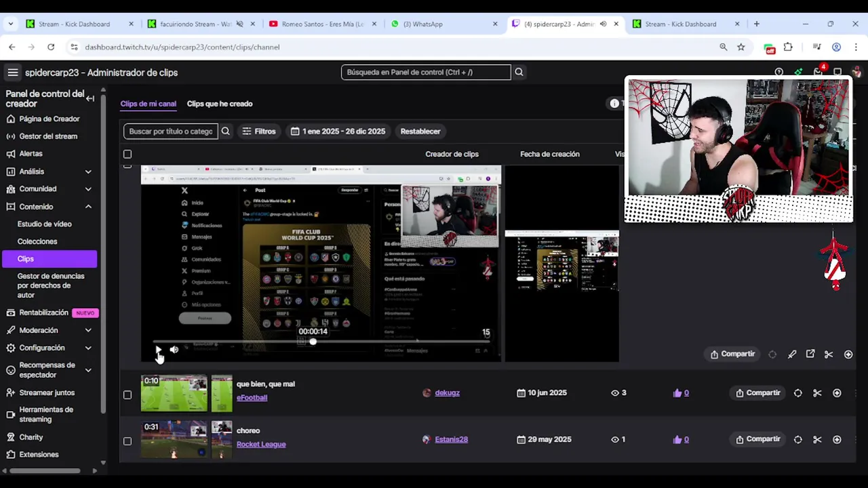Click Restablecer to reset filters
This screenshot has width=868, height=488.
420,131
